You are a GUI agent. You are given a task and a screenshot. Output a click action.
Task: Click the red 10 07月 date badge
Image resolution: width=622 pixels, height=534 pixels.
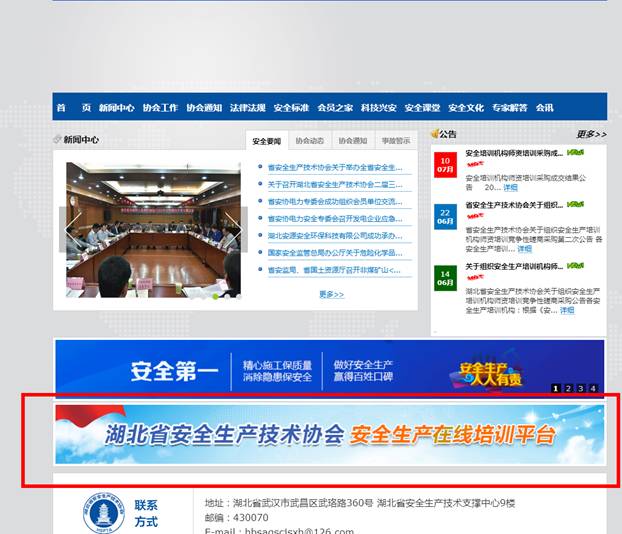click(x=445, y=165)
